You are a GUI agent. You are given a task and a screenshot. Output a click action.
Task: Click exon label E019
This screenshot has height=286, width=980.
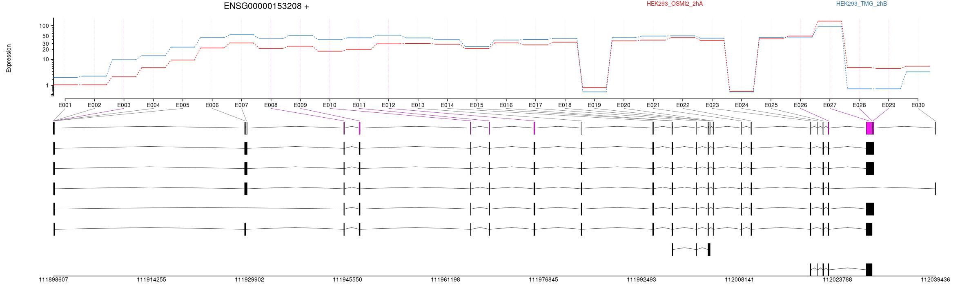point(594,105)
